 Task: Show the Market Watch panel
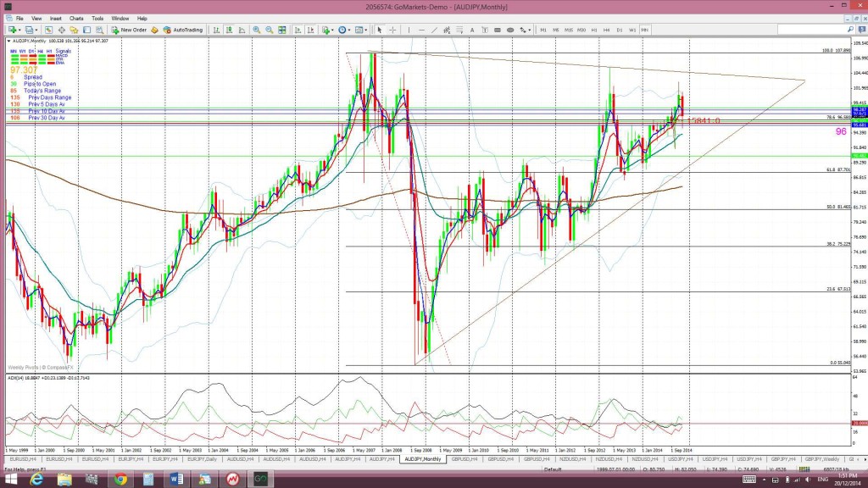tap(48, 30)
